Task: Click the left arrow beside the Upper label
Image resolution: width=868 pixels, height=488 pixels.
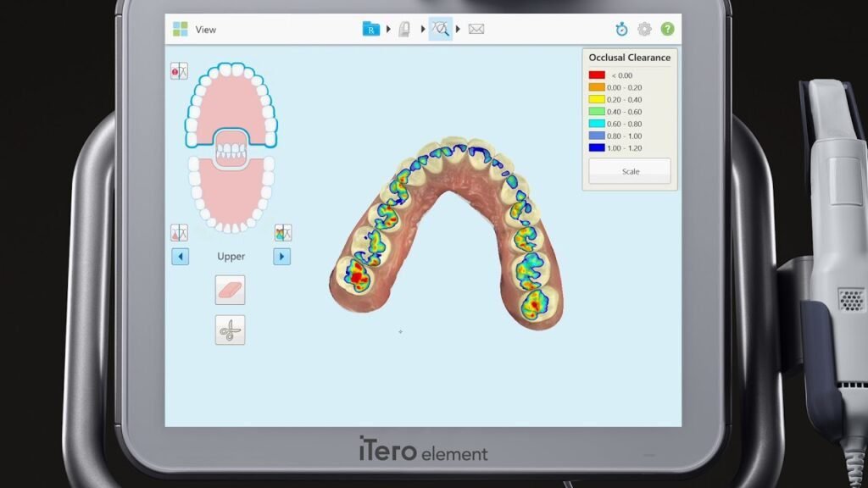Action: click(x=179, y=256)
